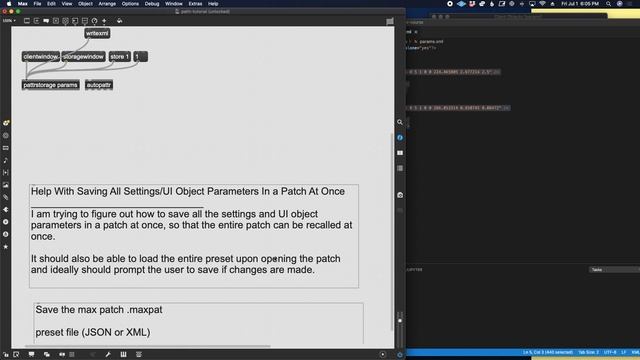Toggle the signal probe icon in bottom toolbar
This screenshot has height=360, width=640.
[62, 355]
